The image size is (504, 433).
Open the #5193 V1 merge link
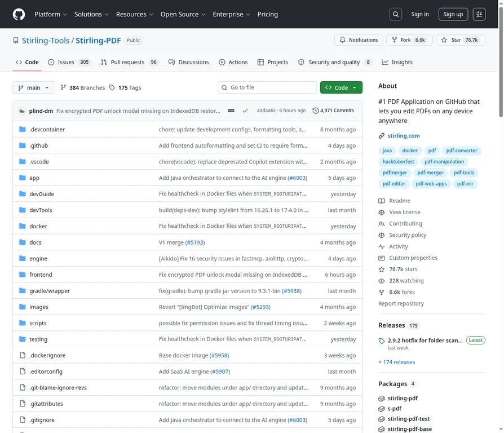pos(195,242)
